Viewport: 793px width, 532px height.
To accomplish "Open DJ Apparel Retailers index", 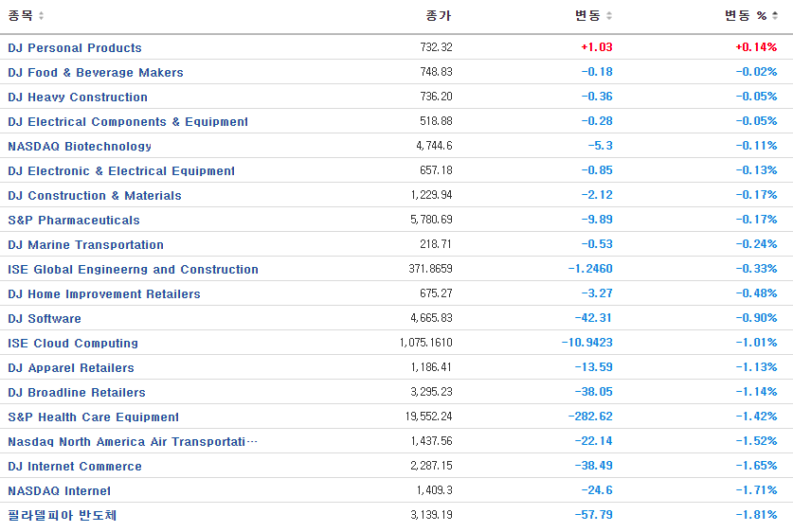I will tap(71, 368).
